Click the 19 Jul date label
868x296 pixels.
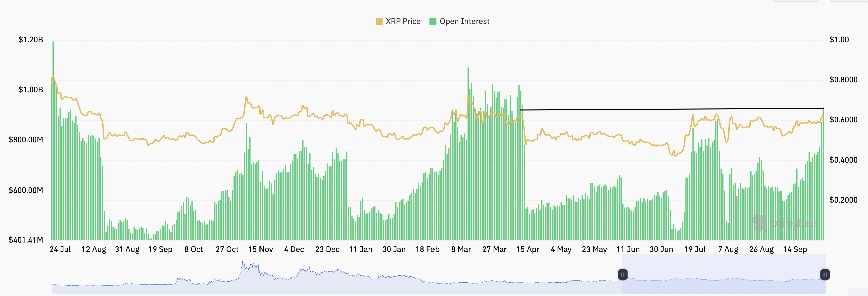[x=694, y=250]
